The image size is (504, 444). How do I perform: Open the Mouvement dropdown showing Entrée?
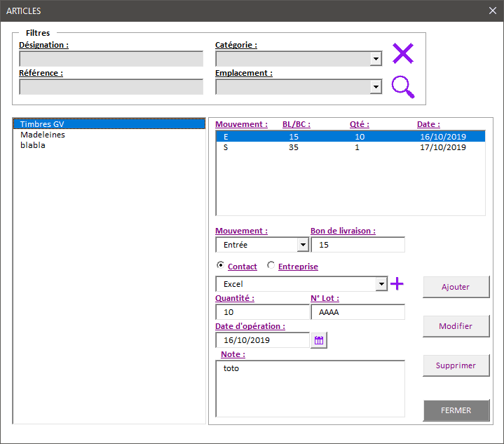click(x=303, y=245)
